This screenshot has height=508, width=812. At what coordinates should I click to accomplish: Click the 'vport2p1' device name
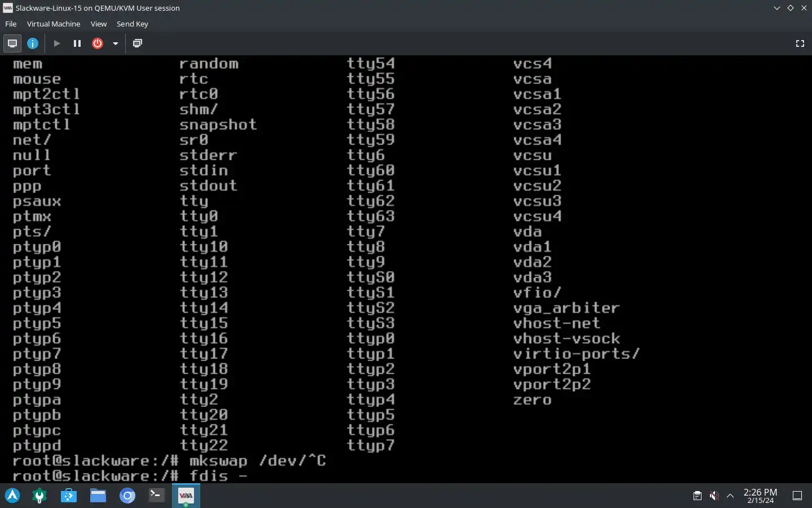[551, 369]
